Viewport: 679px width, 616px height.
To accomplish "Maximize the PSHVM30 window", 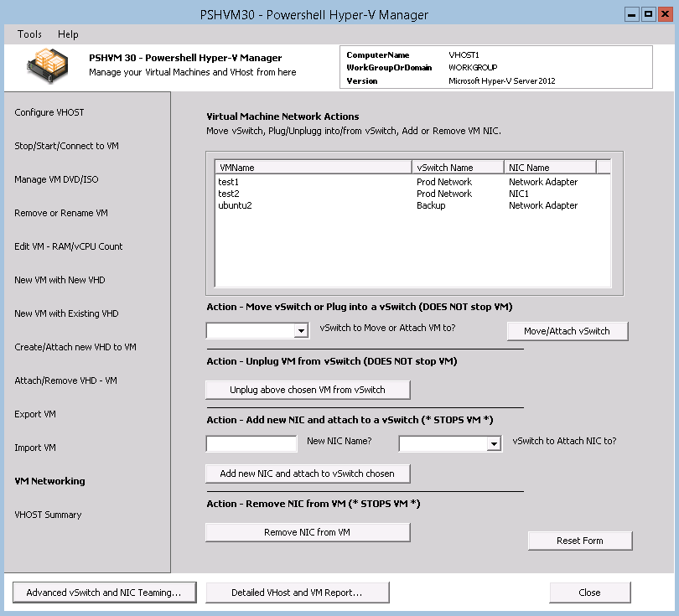I will pos(648,15).
